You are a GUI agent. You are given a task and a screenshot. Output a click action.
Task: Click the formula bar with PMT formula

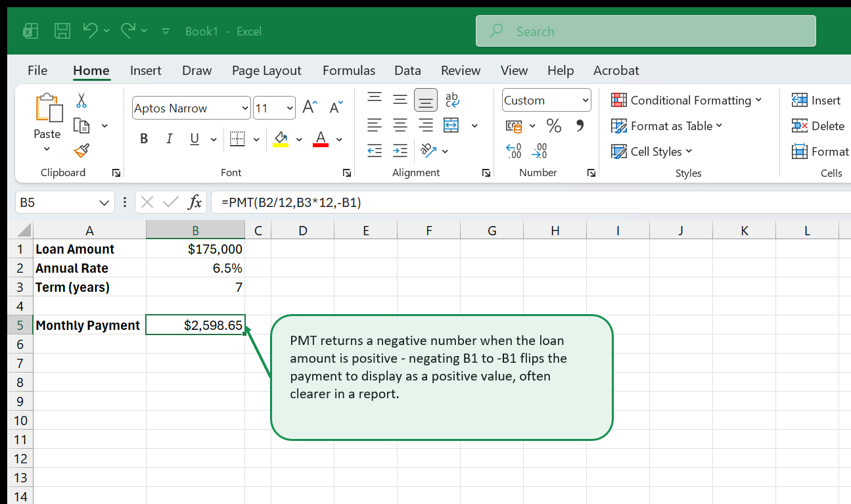click(531, 202)
